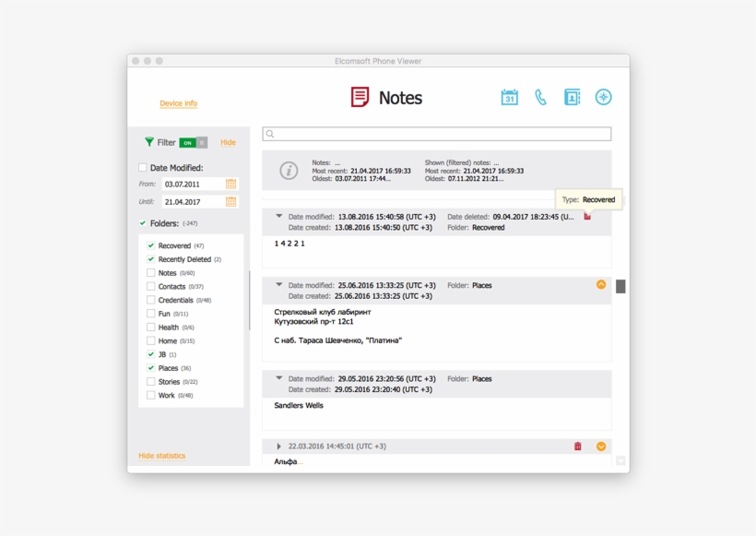756x536 pixels.
Task: Open the Device info link
Action: (178, 103)
